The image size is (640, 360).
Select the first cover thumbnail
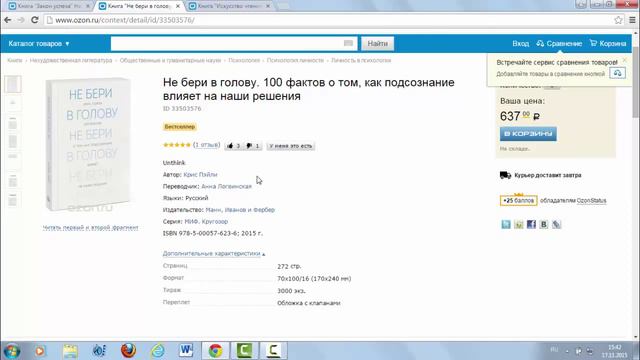tap(13, 84)
